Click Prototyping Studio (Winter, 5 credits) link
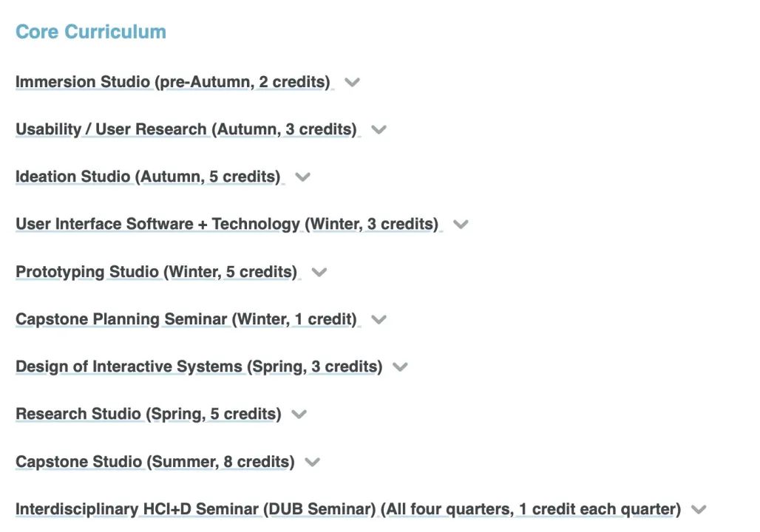 tap(157, 272)
